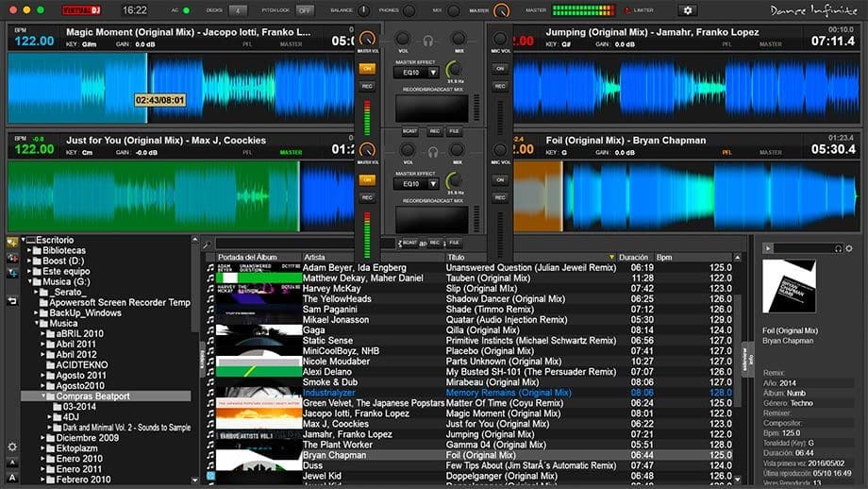Click the top-bar Phones knob
This screenshot has height=489, width=868.
pyautogui.click(x=409, y=10)
